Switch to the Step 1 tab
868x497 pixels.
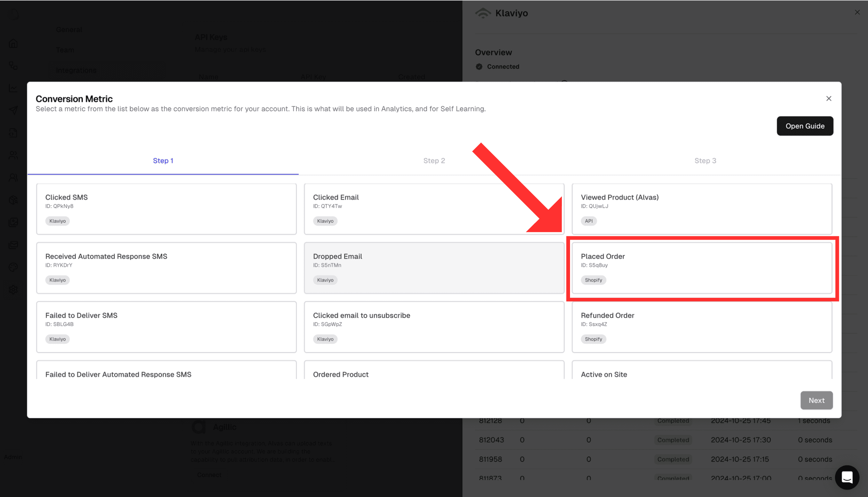pyautogui.click(x=163, y=161)
